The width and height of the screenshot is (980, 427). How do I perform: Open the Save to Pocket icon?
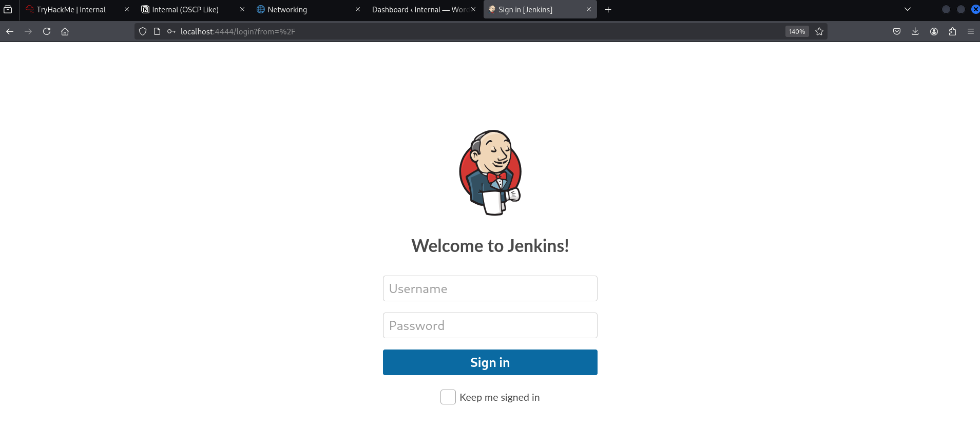896,31
